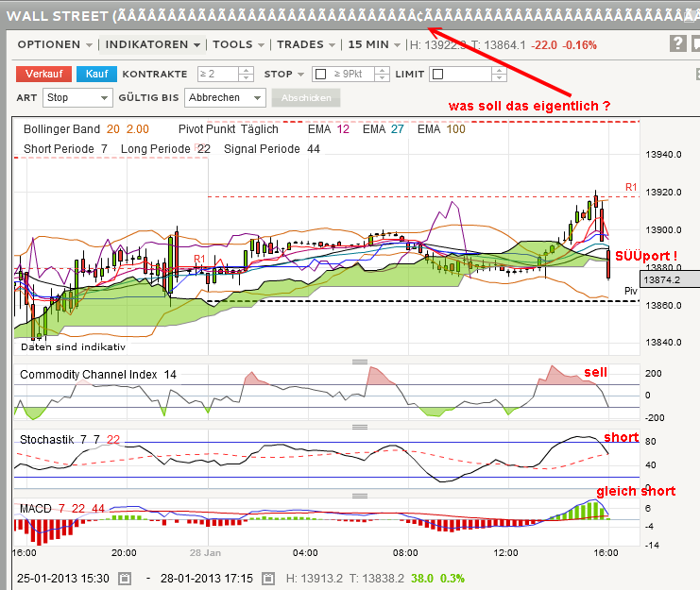The height and width of the screenshot is (590, 700).
Task: Click the Bollinger Band indicator label
Action: coord(86,129)
